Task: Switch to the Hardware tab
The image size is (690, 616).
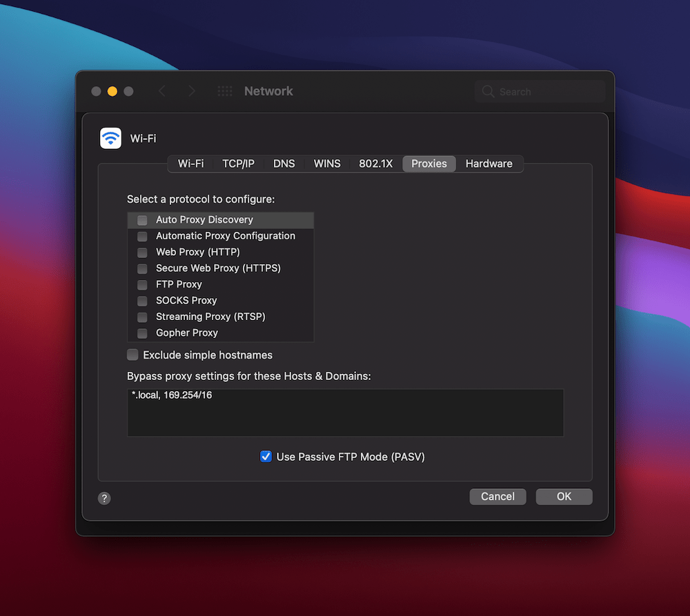Action: point(489,163)
